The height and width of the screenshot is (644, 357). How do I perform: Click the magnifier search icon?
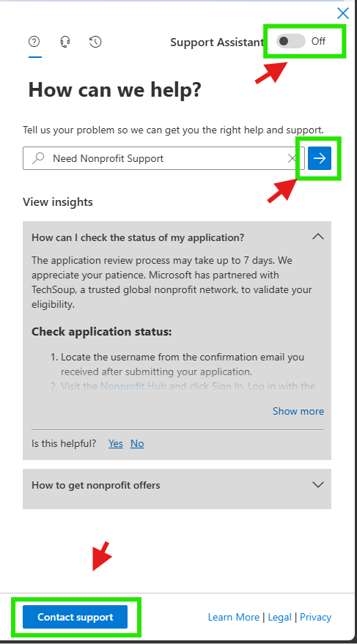pyautogui.click(x=38, y=158)
